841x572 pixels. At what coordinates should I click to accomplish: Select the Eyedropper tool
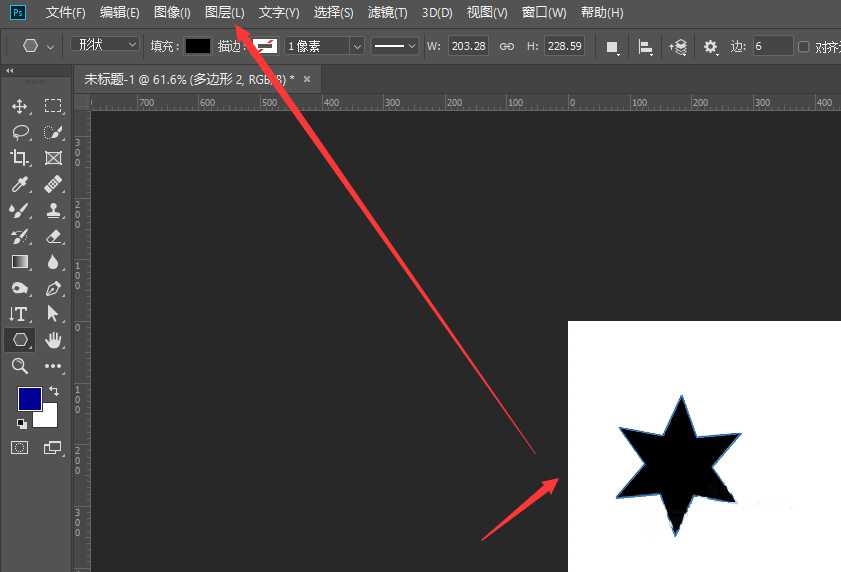(x=20, y=184)
